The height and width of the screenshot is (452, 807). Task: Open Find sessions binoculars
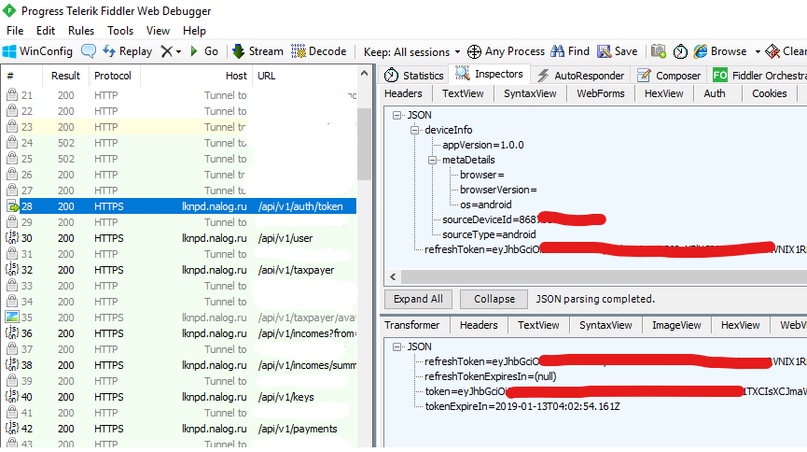tap(570, 51)
